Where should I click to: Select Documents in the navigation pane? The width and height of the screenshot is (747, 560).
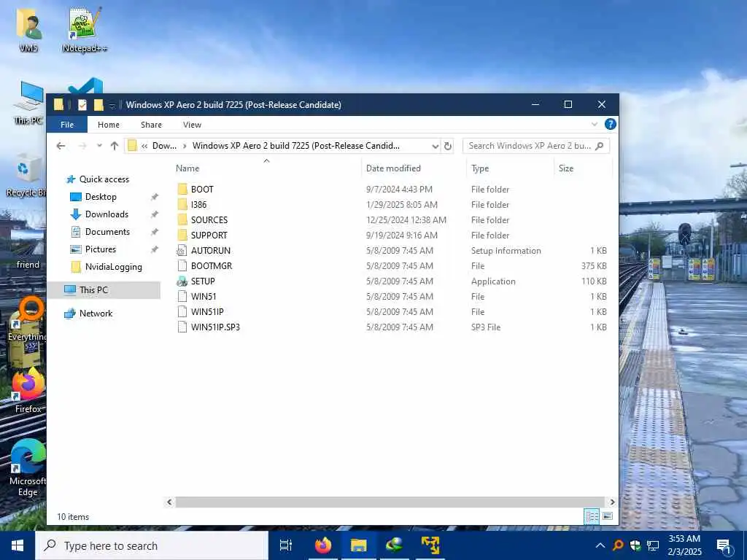pyautogui.click(x=107, y=232)
